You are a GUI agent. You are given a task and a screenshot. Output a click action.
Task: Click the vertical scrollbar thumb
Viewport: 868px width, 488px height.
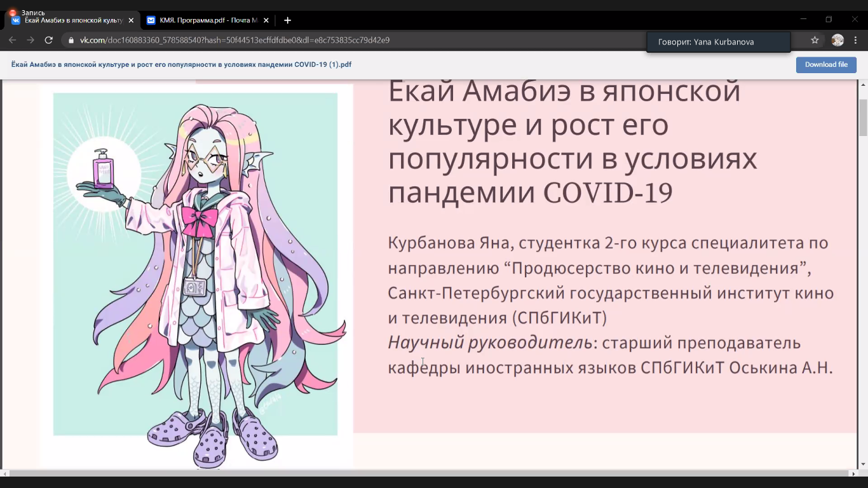(863, 118)
